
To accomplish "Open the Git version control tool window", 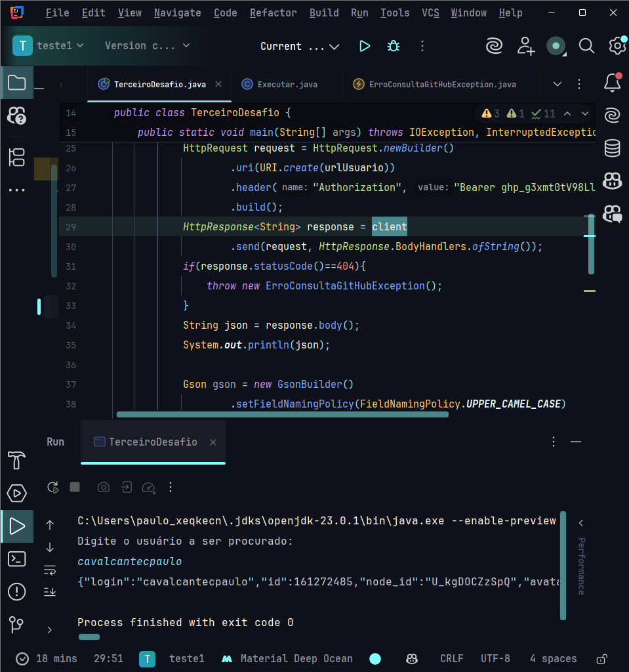I will [x=16, y=625].
